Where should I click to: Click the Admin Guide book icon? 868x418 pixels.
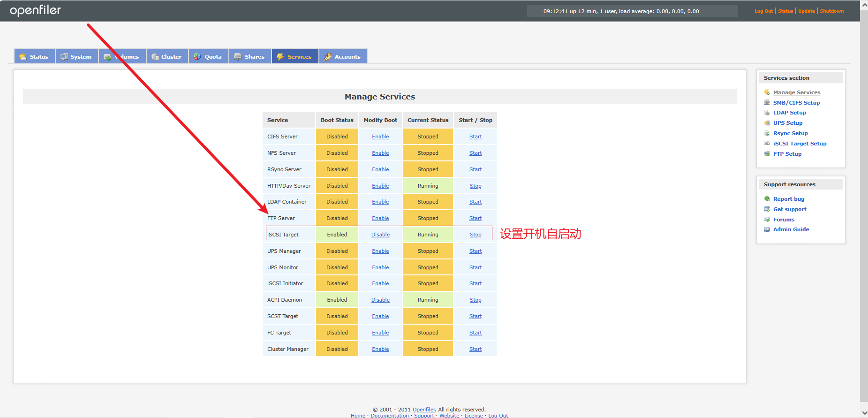pyautogui.click(x=767, y=229)
